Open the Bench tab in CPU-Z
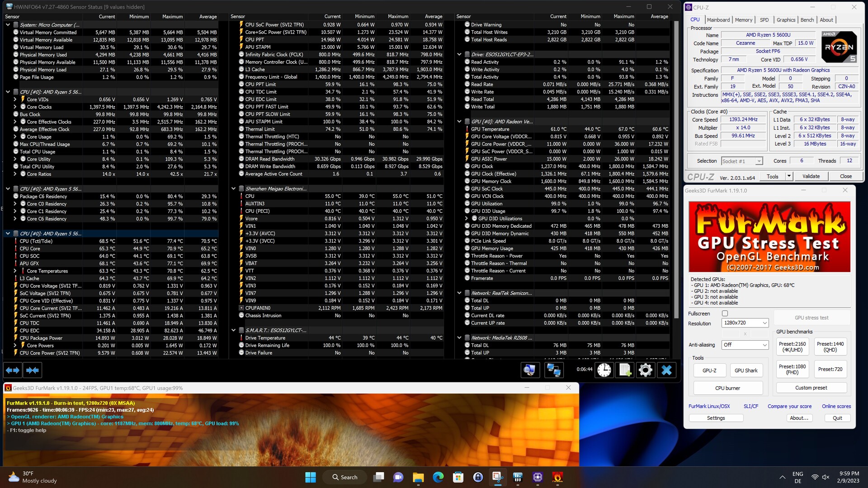This screenshot has height=488, width=868. [807, 20]
